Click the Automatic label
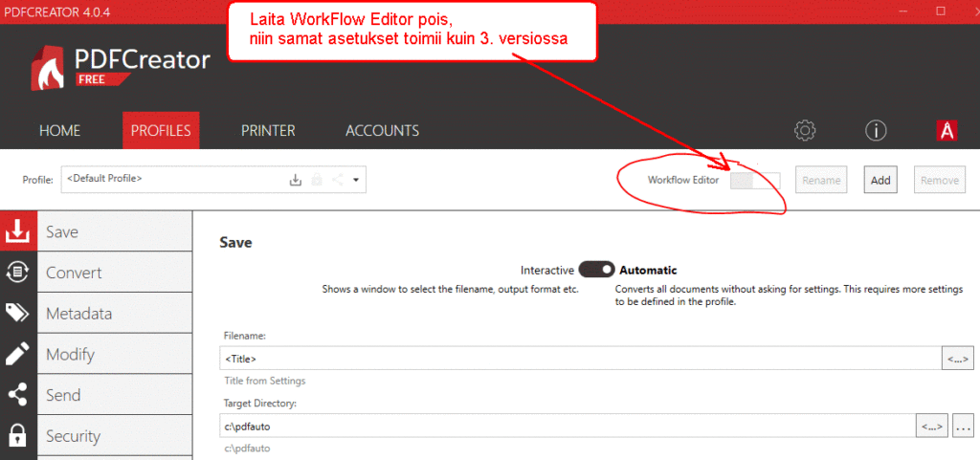 tap(648, 271)
